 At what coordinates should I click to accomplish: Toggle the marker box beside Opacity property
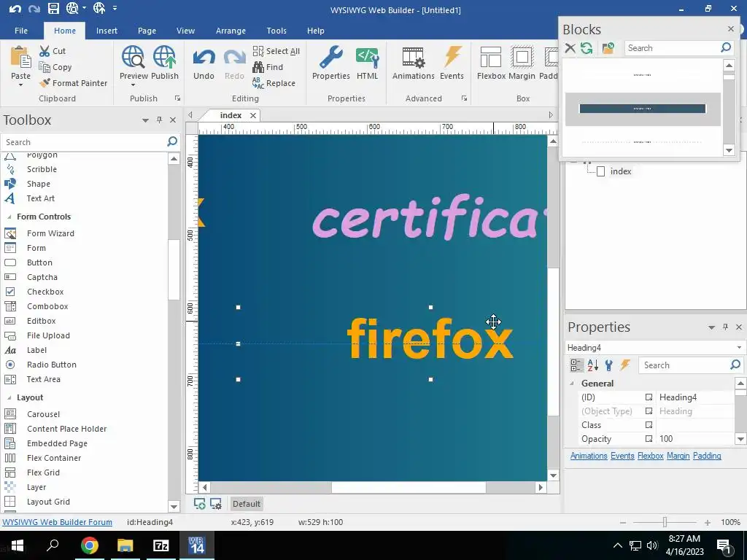[x=649, y=438]
